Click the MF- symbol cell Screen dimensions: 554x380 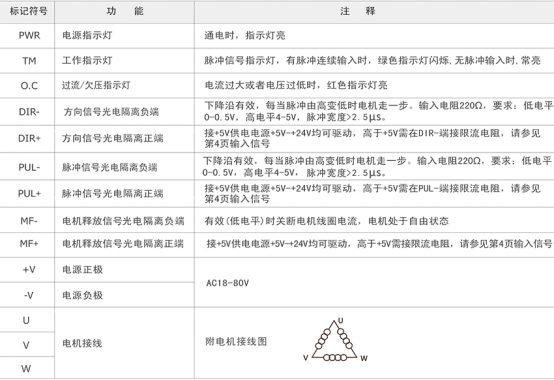(x=27, y=220)
